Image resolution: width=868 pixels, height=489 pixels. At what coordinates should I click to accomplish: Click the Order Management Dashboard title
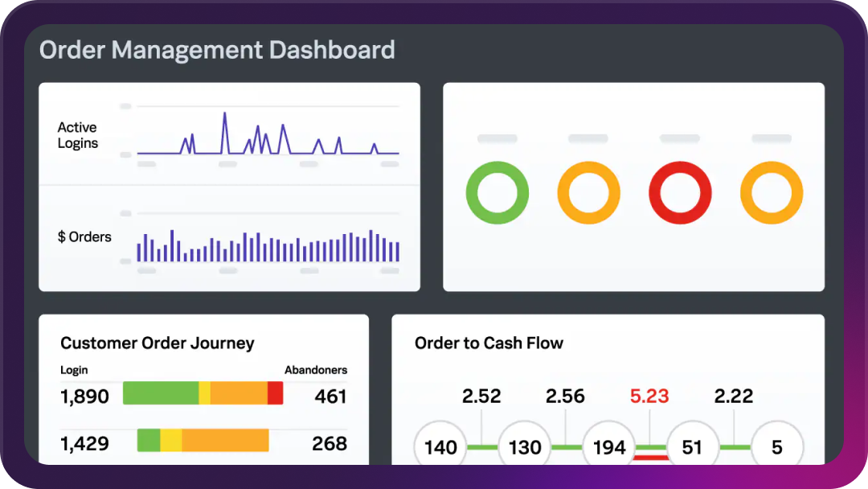pyautogui.click(x=217, y=50)
